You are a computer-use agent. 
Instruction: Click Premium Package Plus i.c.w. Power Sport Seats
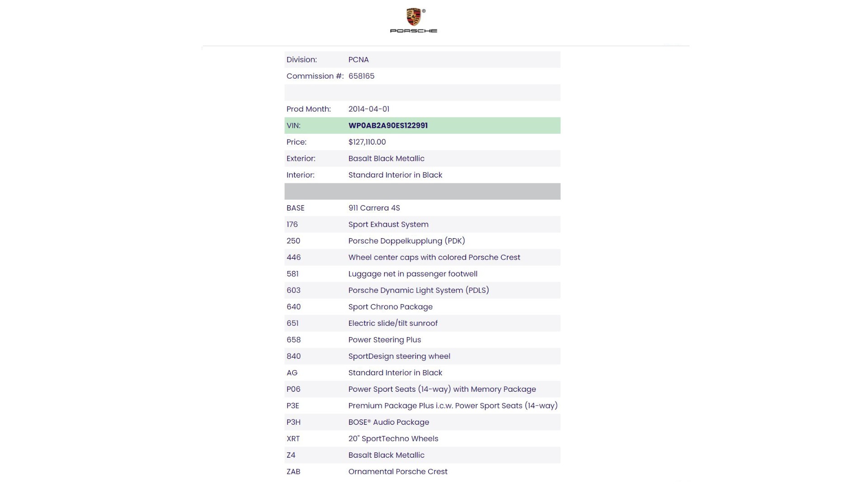(x=453, y=406)
